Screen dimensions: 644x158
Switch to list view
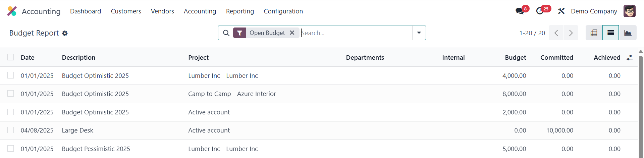(x=610, y=33)
